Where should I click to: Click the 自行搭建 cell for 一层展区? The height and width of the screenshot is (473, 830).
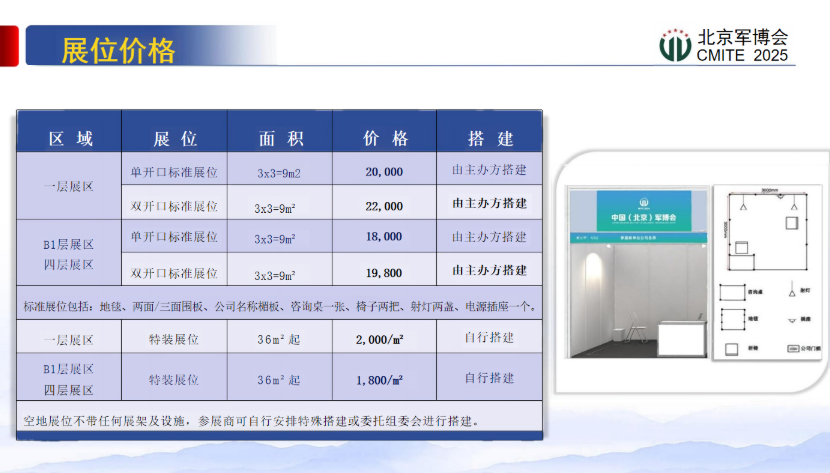490,338
